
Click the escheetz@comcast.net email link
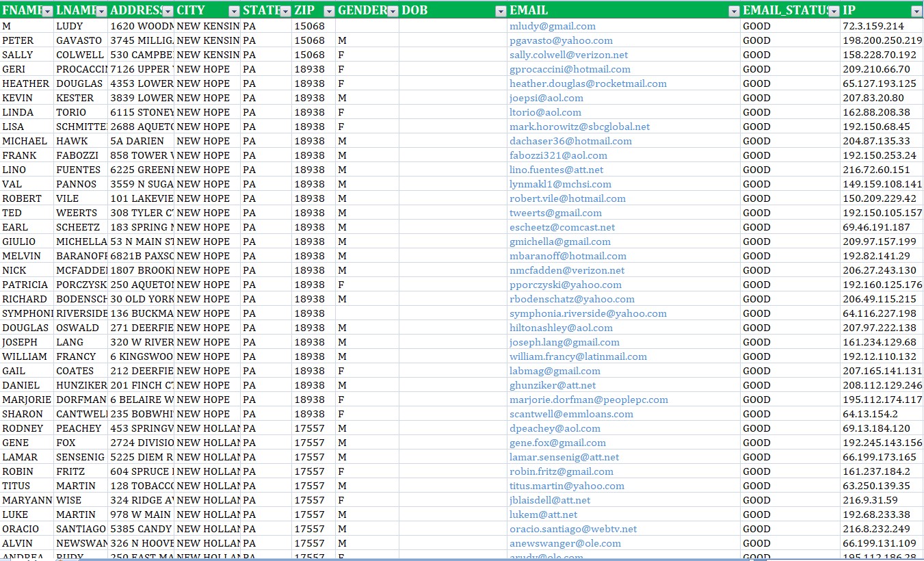tap(562, 227)
